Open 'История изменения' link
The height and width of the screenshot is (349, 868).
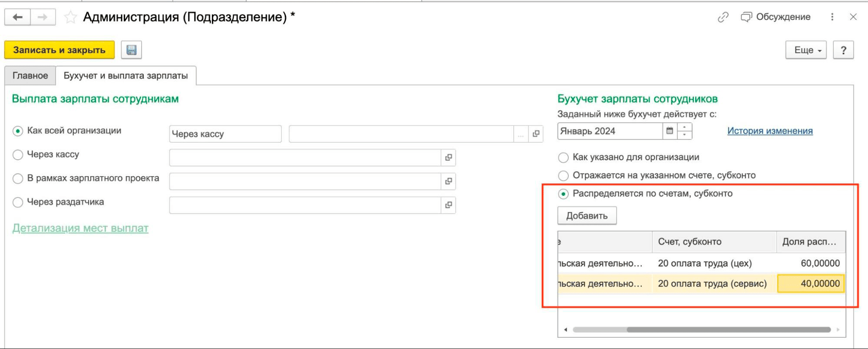[x=770, y=131]
